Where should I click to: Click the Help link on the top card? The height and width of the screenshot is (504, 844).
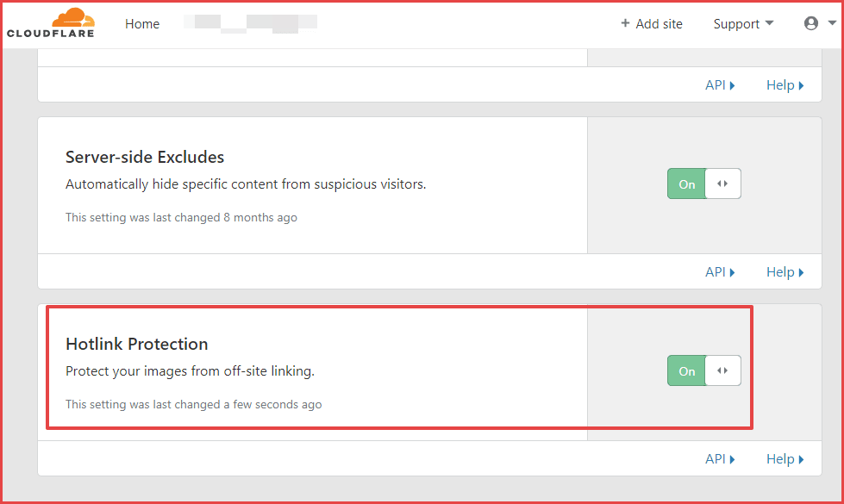(x=780, y=84)
